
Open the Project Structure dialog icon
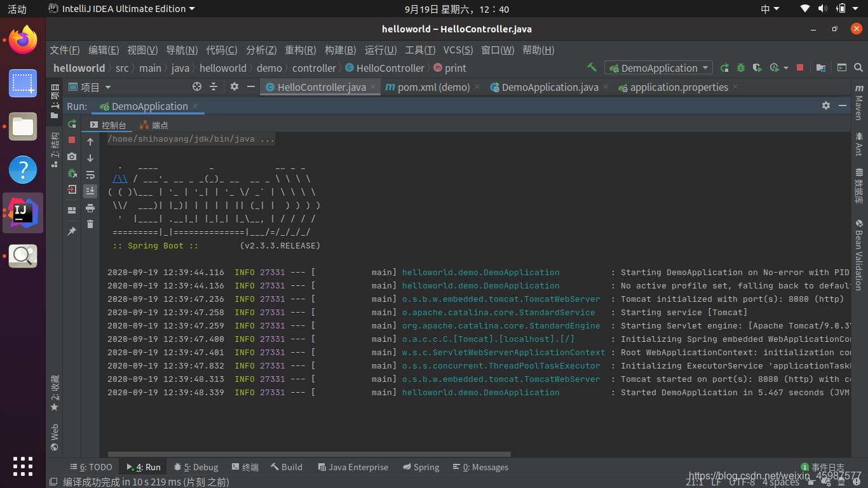(x=821, y=67)
